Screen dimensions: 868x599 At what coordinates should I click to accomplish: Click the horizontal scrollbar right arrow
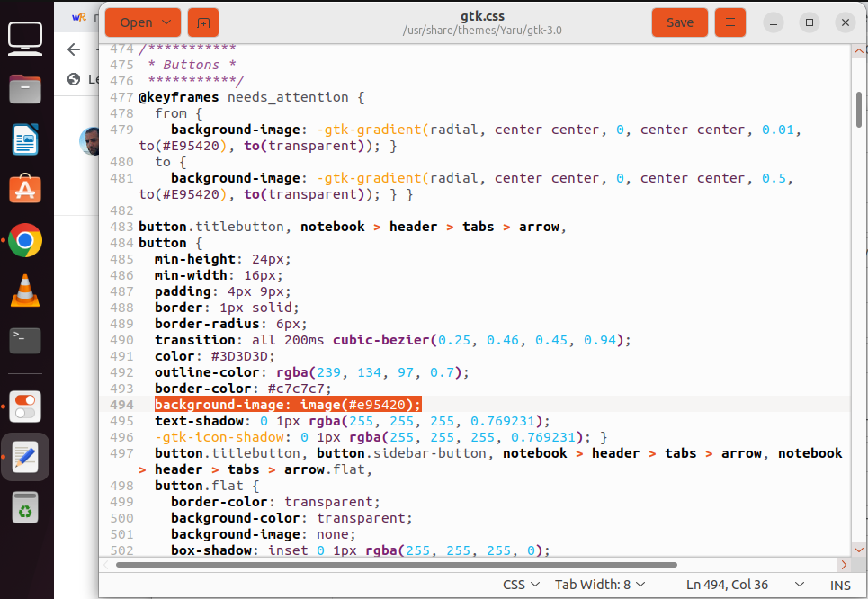843,565
